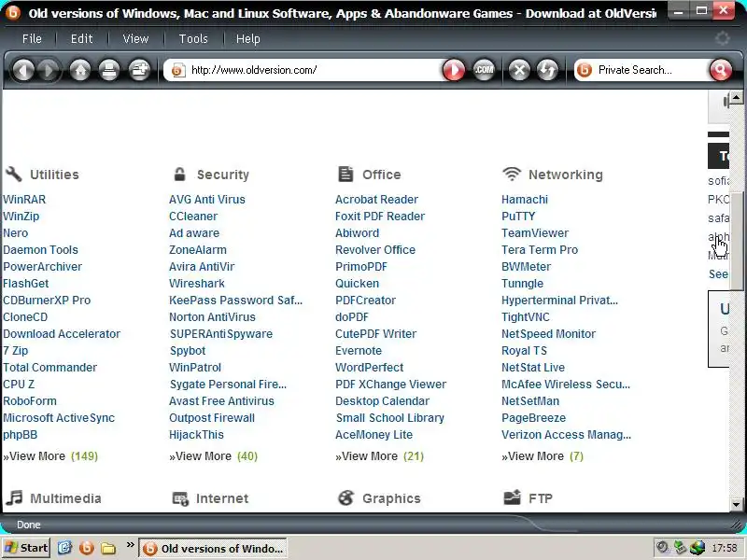This screenshot has width=747, height=560.
Task: Launch the orange browser quick launch icon
Action: tap(87, 548)
